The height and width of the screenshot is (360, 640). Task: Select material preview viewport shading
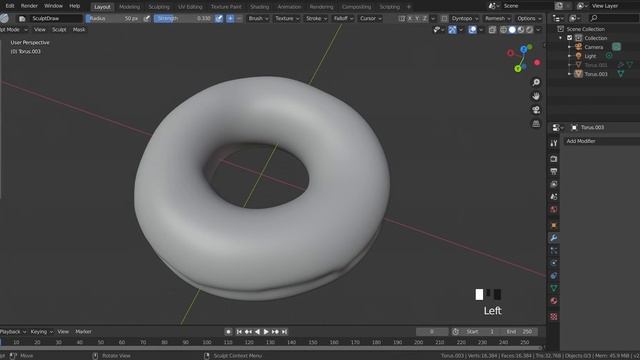[521, 30]
